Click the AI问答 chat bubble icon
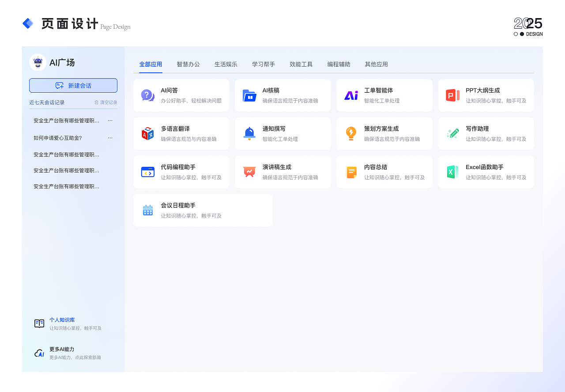565x392 pixels. click(147, 95)
